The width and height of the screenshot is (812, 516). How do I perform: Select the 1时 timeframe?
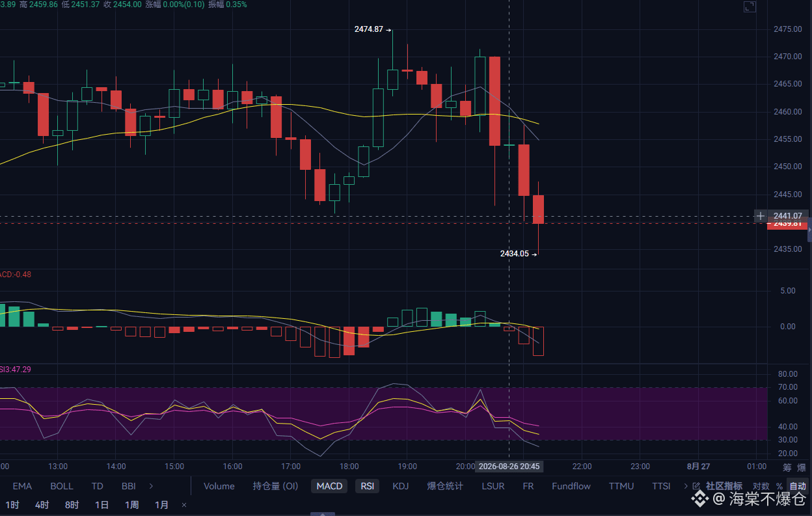click(x=12, y=505)
